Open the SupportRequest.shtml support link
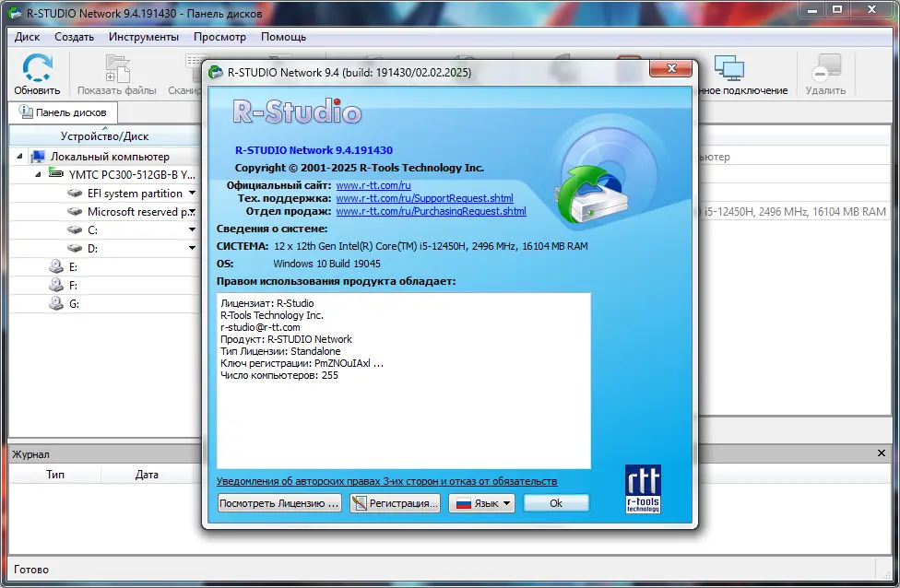900x588 pixels. (425, 198)
